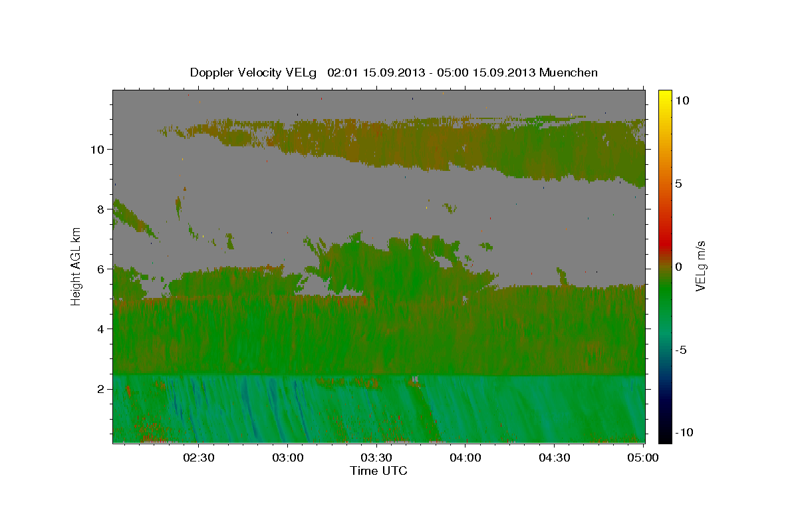Click the 04:30 time tick label
Image resolution: width=798 pixels, height=532 pixels.
(x=555, y=458)
